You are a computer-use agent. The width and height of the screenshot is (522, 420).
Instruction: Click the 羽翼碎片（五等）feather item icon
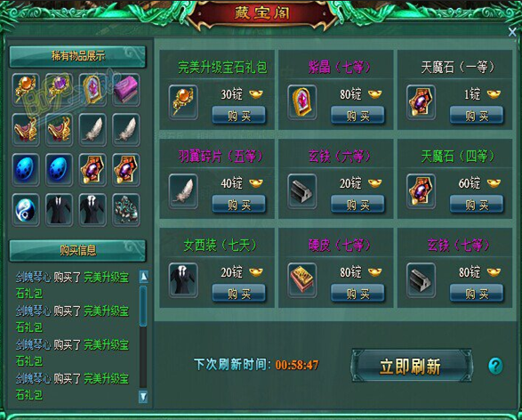(x=183, y=191)
